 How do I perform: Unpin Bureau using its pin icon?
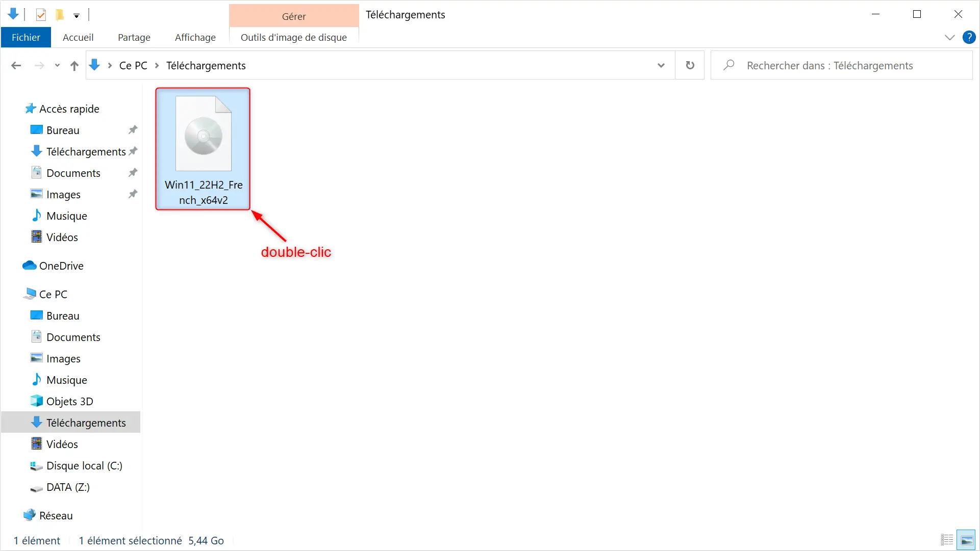click(x=133, y=129)
